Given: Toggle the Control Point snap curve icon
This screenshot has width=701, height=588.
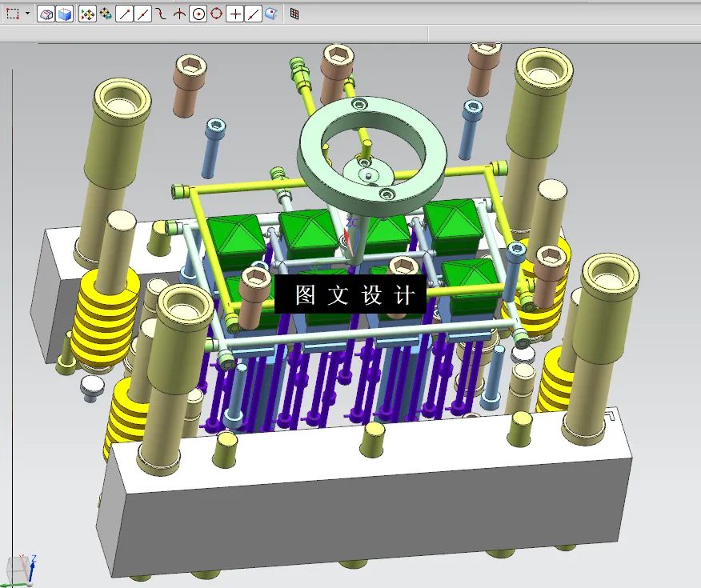Looking at the screenshot, I should (x=161, y=14).
